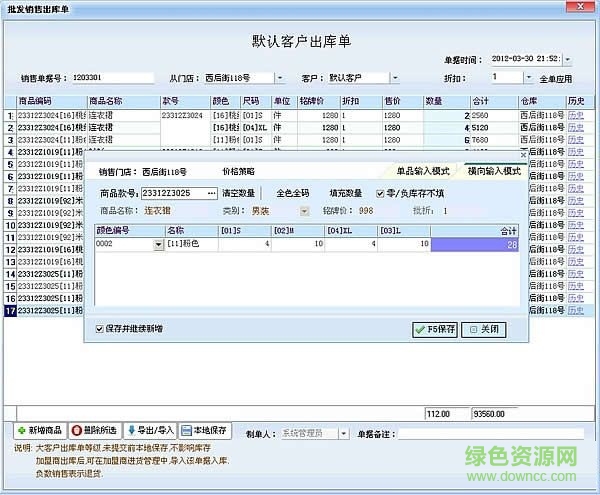This screenshot has width=600, height=495.
Task: Expand the 折扣 discount dropdown
Action: (x=528, y=77)
